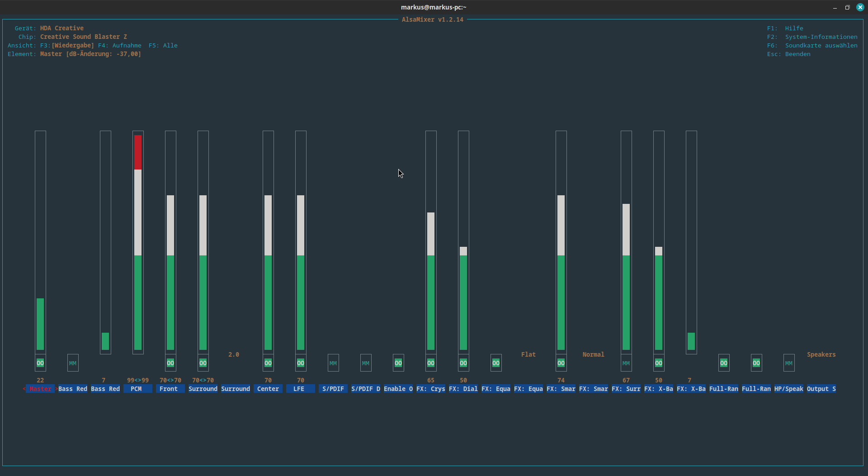Click the Master volume value 22

pos(40,380)
